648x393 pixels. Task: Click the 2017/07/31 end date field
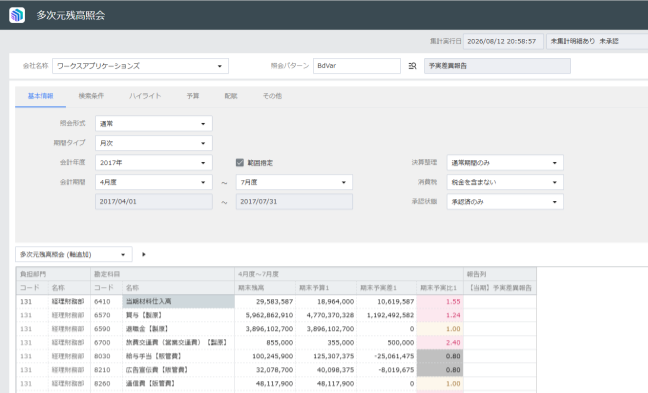coord(294,202)
